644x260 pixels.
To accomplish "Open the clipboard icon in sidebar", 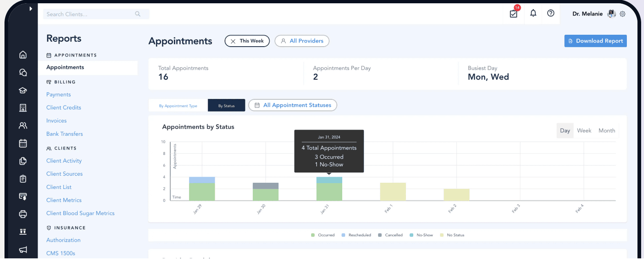I will [x=23, y=179].
